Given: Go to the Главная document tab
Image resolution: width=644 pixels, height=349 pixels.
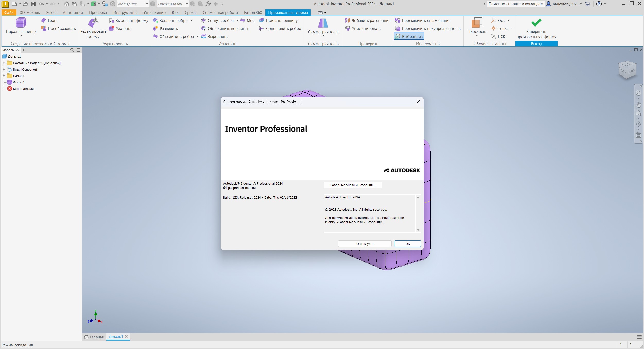Looking at the screenshot, I should coord(94,337).
